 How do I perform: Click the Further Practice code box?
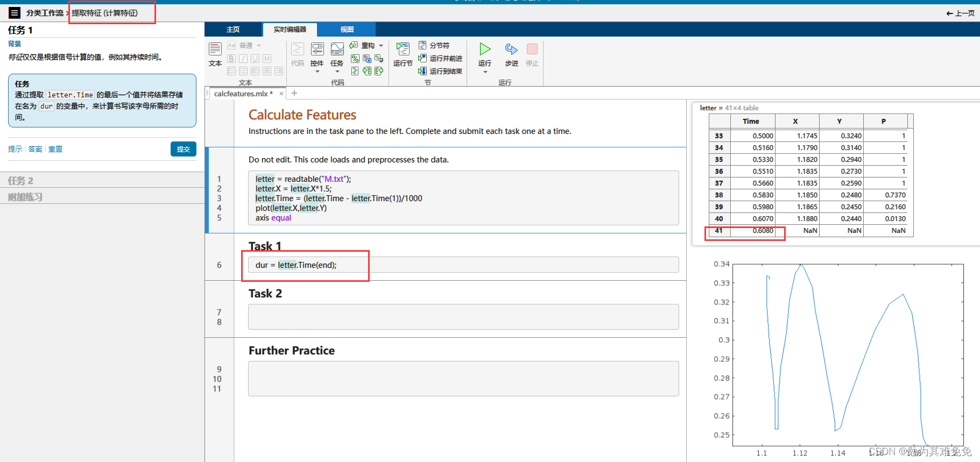coord(463,379)
